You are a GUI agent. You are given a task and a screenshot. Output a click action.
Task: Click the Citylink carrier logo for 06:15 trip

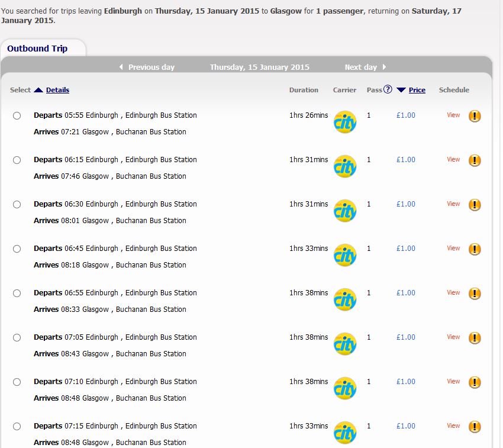point(345,166)
